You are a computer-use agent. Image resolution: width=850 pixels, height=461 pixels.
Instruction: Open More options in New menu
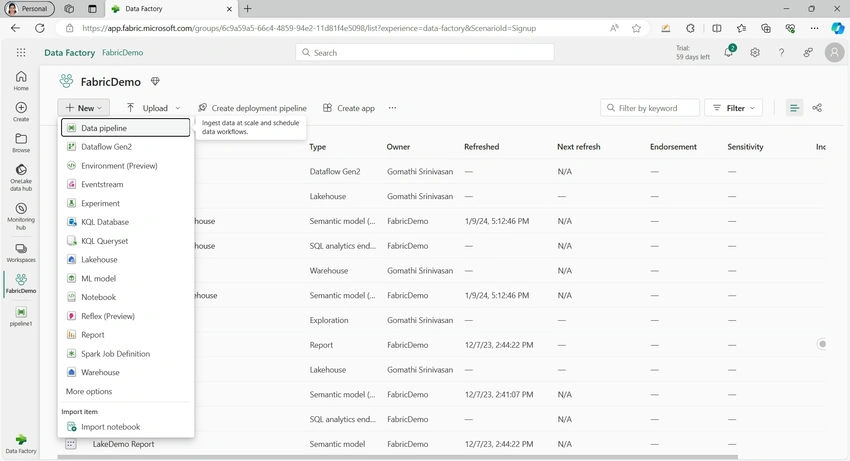click(126, 391)
